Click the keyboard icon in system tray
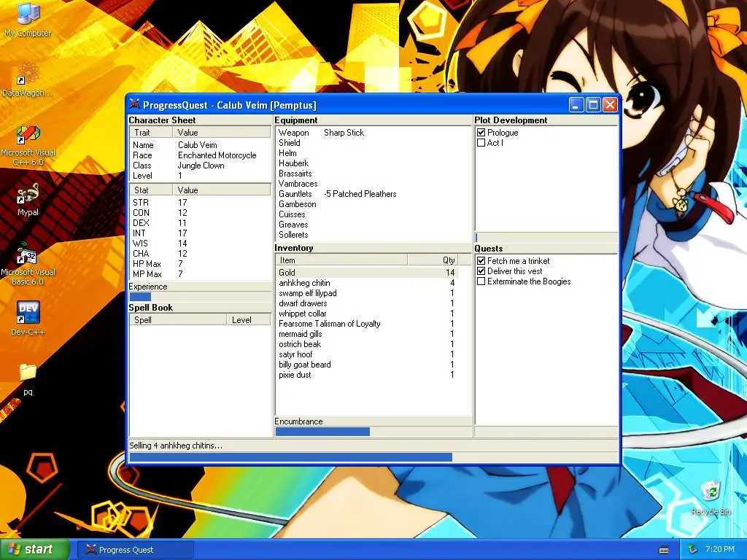This screenshot has width=747, height=560. point(664,550)
